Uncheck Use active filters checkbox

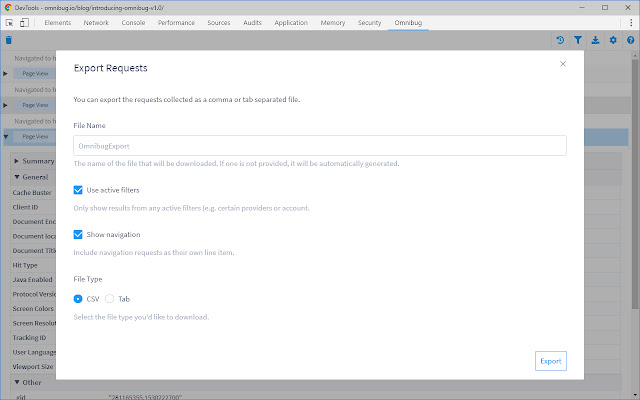[x=78, y=190]
